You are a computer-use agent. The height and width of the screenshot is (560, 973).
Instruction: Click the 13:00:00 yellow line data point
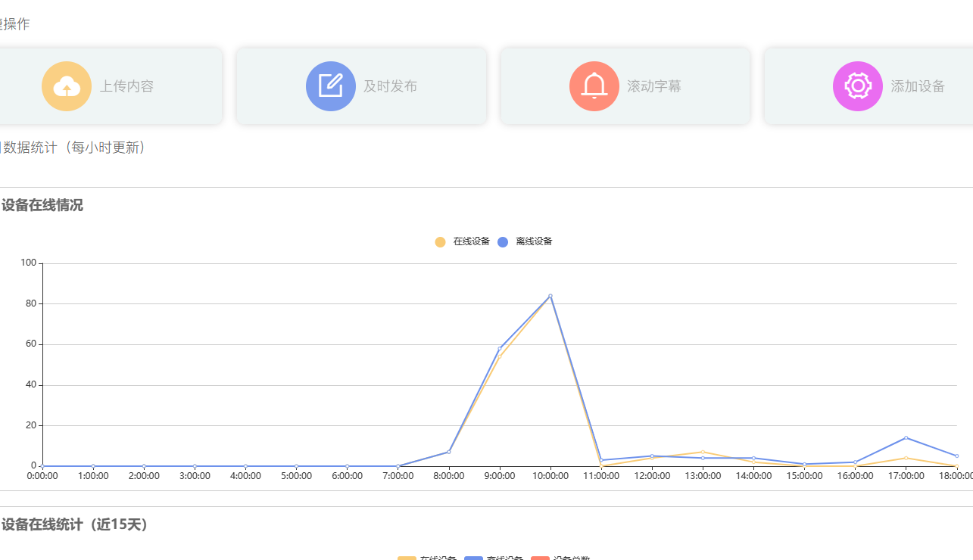703,452
